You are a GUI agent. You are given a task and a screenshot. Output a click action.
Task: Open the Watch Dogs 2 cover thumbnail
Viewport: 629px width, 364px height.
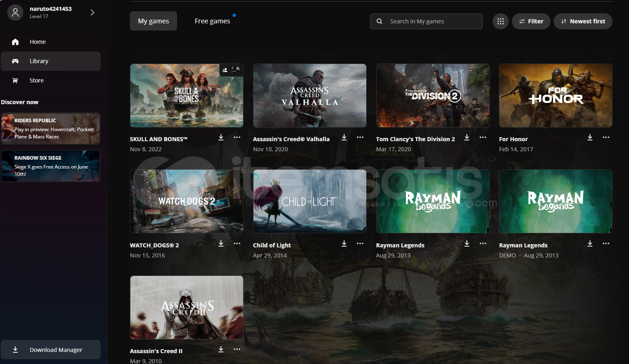click(187, 201)
